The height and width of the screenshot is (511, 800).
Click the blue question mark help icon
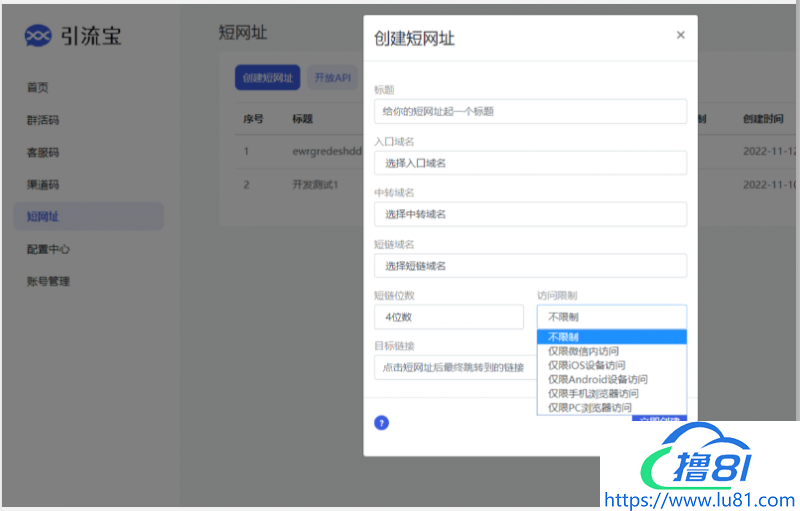381,423
